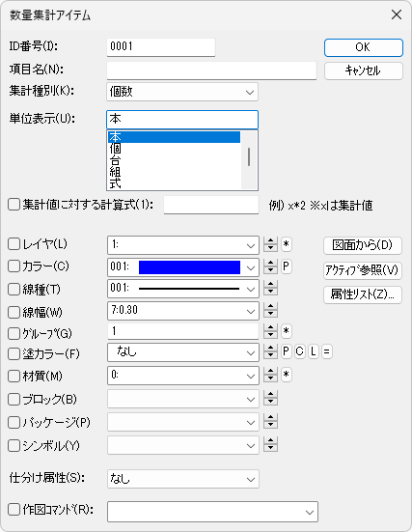Click the P button in 塗カラー row
Image resolution: width=412 pixels, height=532 pixels.
(x=287, y=351)
